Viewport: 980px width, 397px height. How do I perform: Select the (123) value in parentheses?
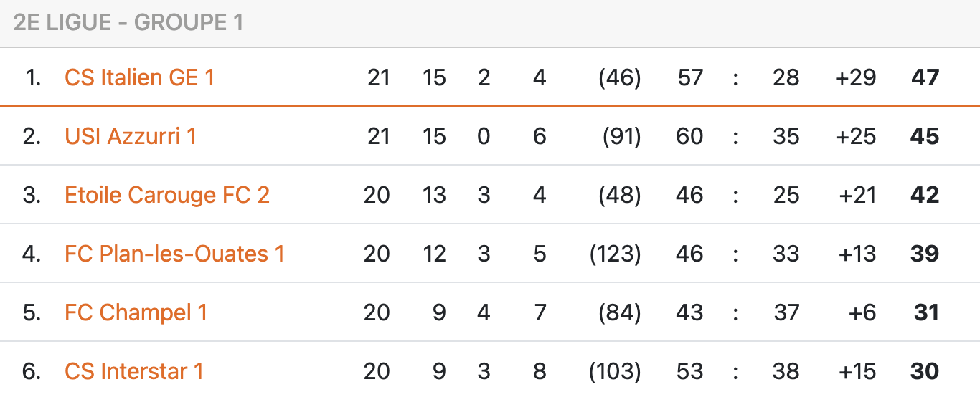coord(615,254)
